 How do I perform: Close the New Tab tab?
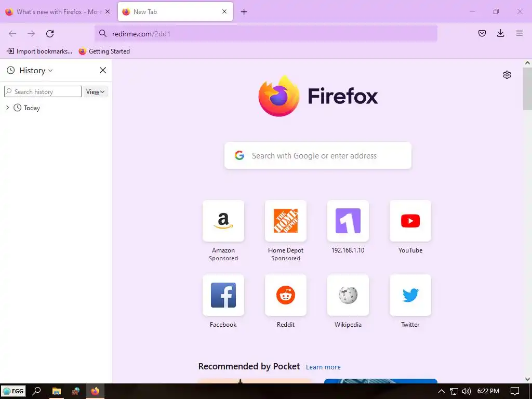coord(224,11)
